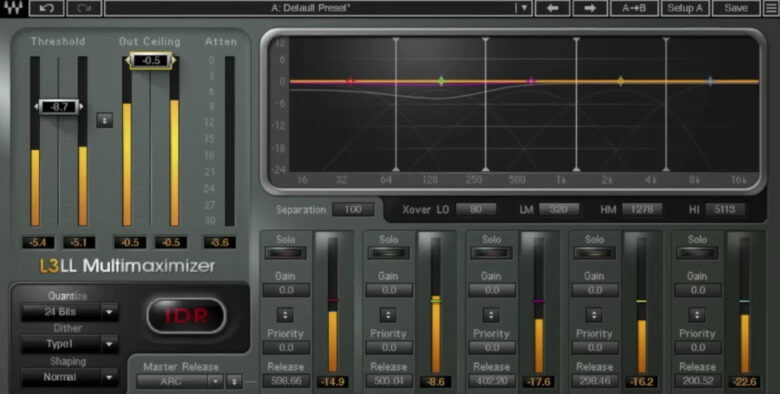Screen dimensions: 780x394
Task: Select the magenta mid band marker on graph
Action: tap(531, 81)
